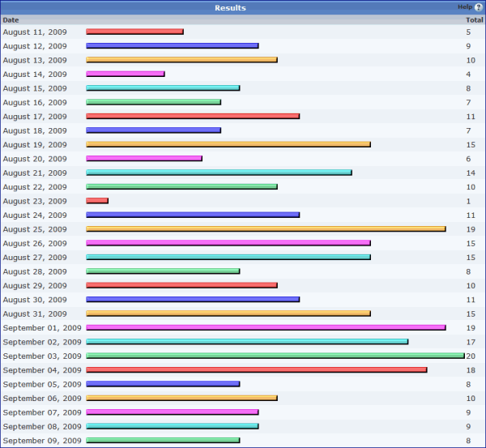Select the September 01, 2009 date label
Image resolution: width=486 pixels, height=448 pixels.
(x=42, y=328)
